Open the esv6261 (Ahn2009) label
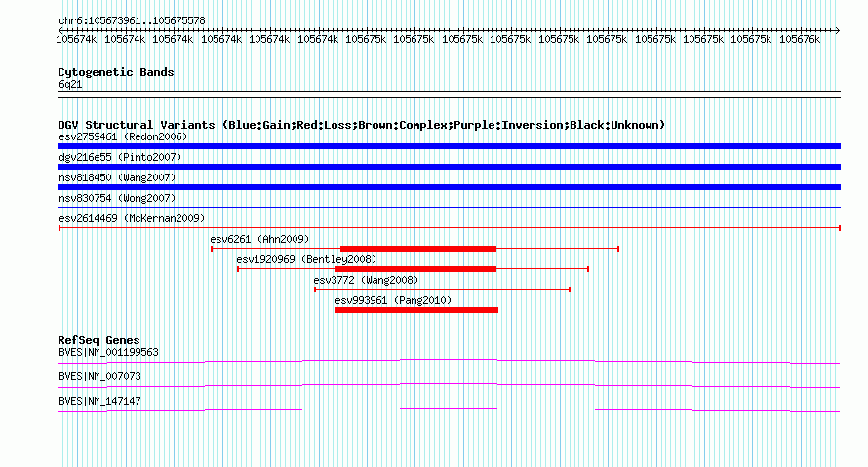 point(259,239)
